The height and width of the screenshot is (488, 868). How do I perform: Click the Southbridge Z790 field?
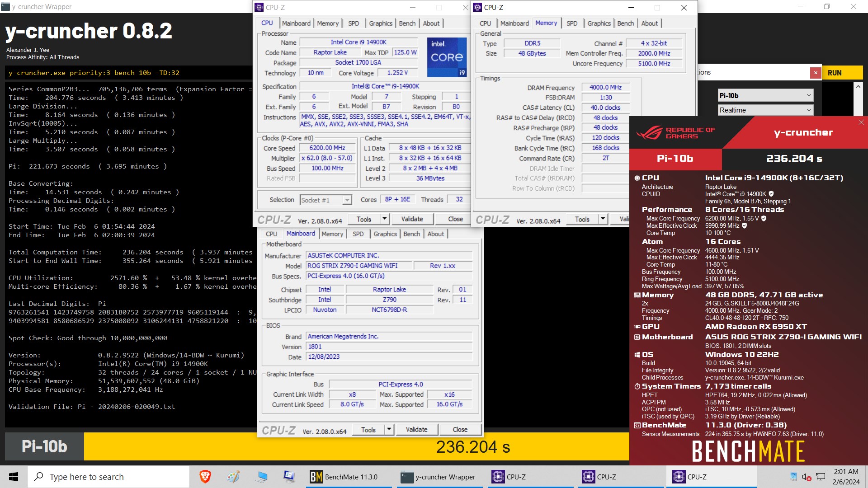coord(389,300)
